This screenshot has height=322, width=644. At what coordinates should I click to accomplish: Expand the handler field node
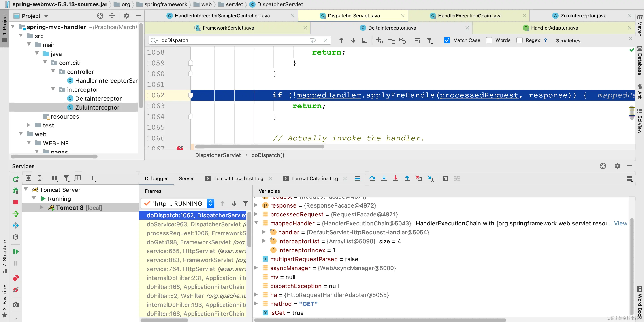(x=264, y=232)
